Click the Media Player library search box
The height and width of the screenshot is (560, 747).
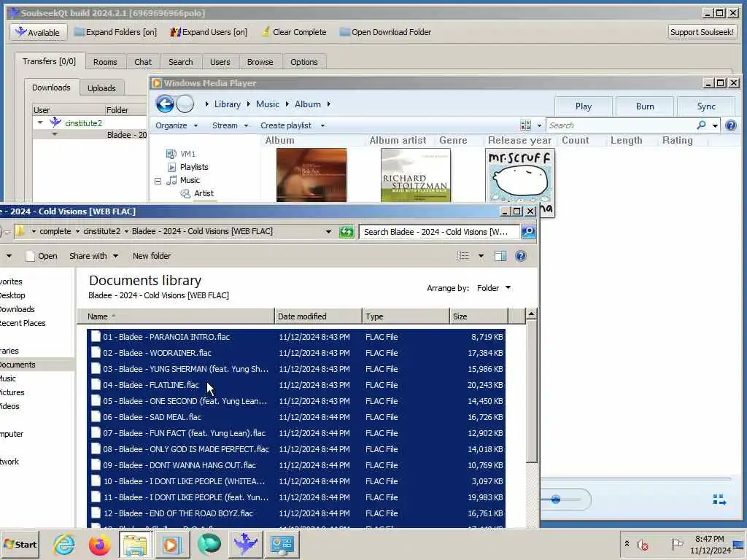[622, 125]
